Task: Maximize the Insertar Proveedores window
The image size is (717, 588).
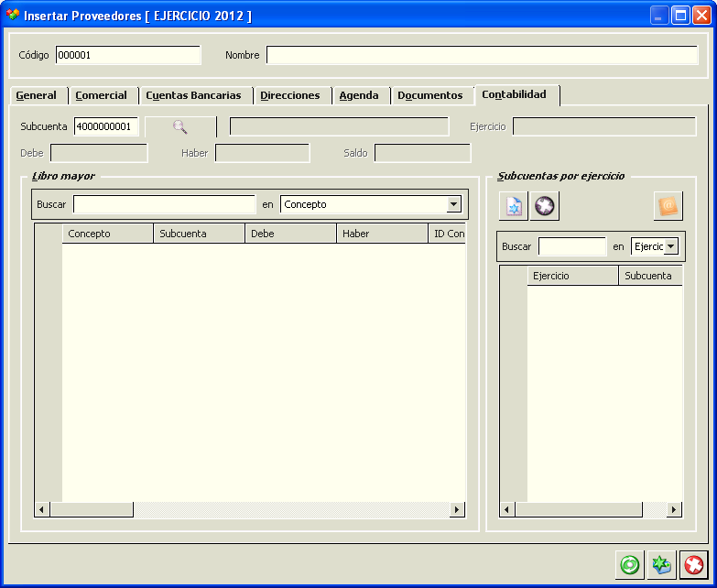Action: pos(680,16)
